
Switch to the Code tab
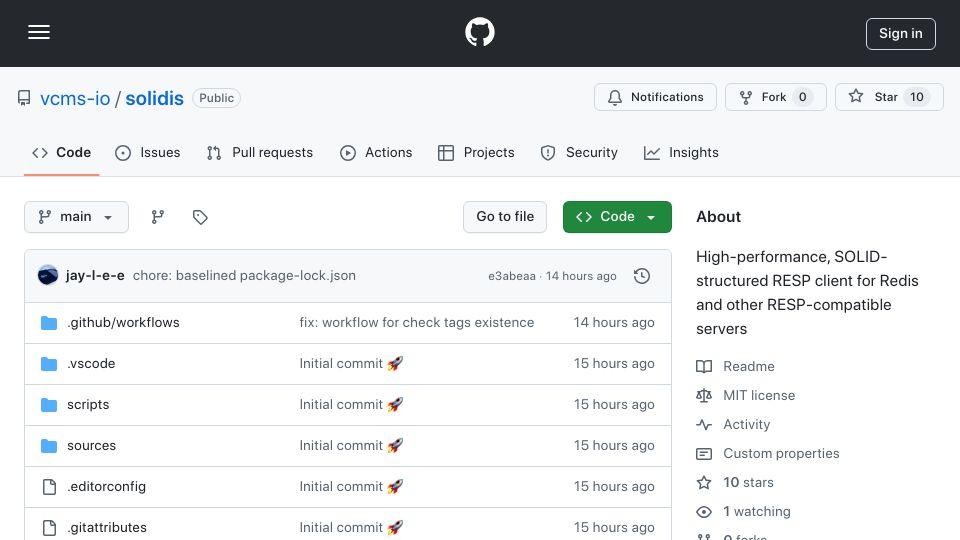(x=62, y=152)
